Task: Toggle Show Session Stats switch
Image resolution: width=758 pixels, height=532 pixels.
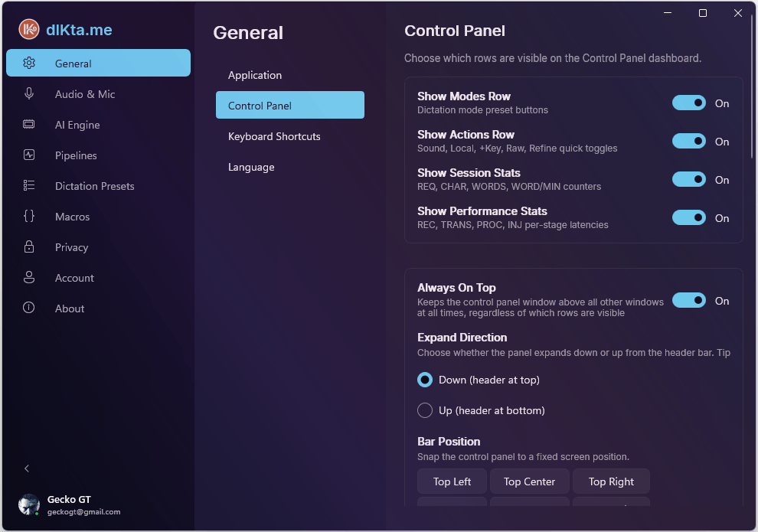Action: 689,179
